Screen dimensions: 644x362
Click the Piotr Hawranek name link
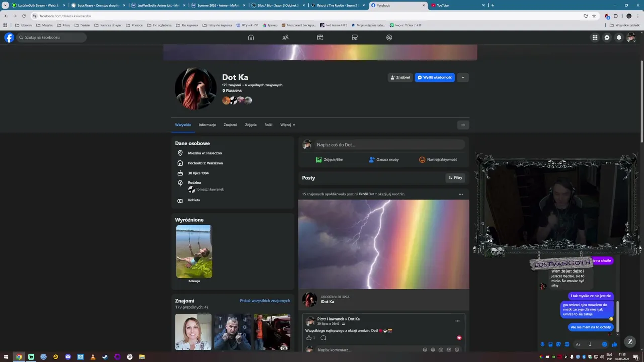pos(331,319)
